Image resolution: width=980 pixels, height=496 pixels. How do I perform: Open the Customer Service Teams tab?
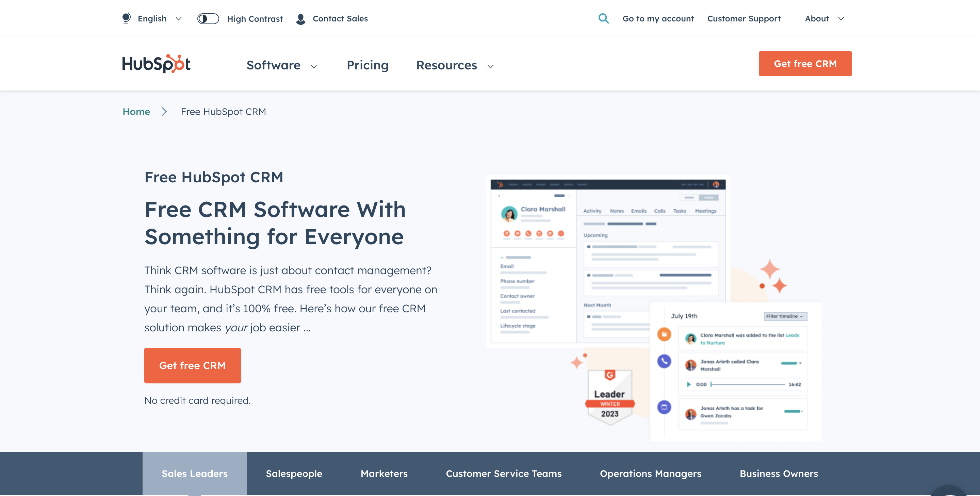point(503,474)
